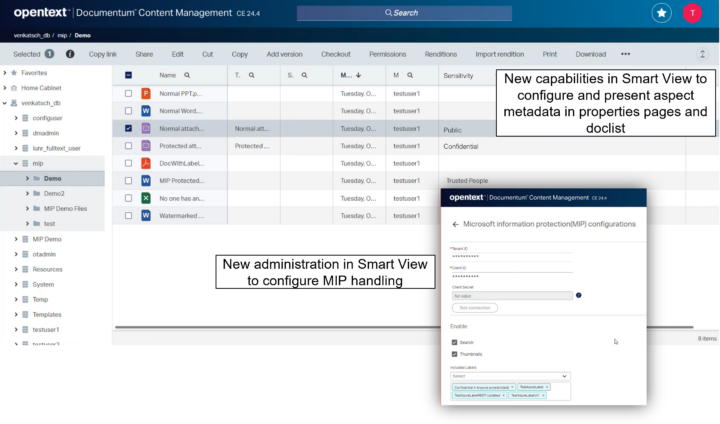The image size is (720, 424).
Task: Select the Resources tree item
Action: [x=47, y=269]
